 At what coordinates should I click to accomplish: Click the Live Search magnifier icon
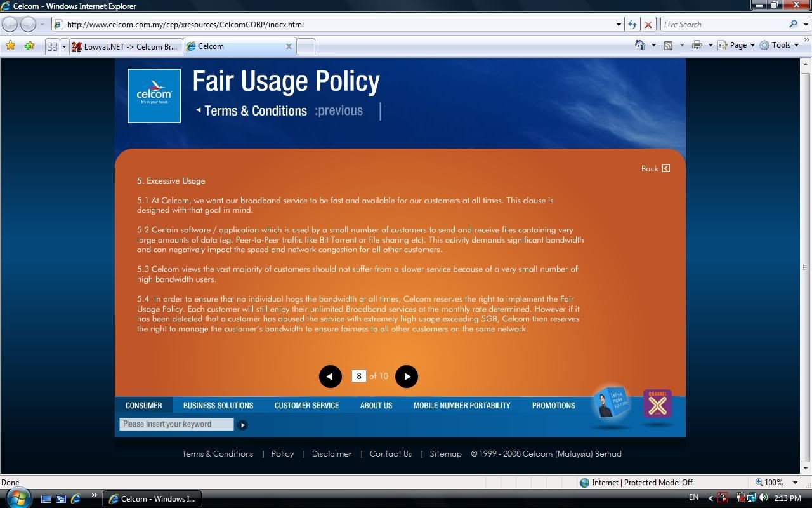point(793,25)
